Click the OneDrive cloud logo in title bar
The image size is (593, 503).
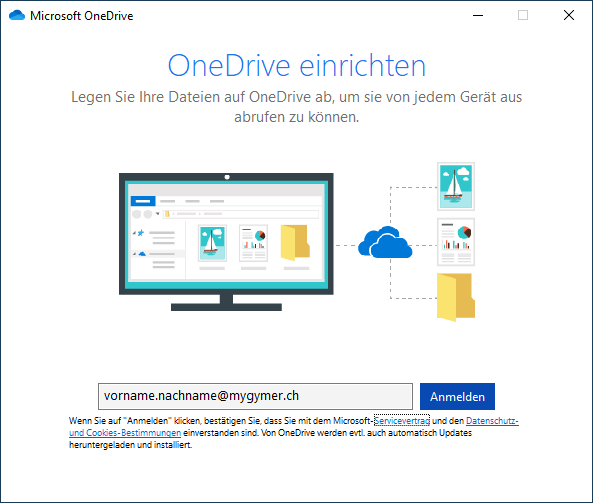(17, 16)
